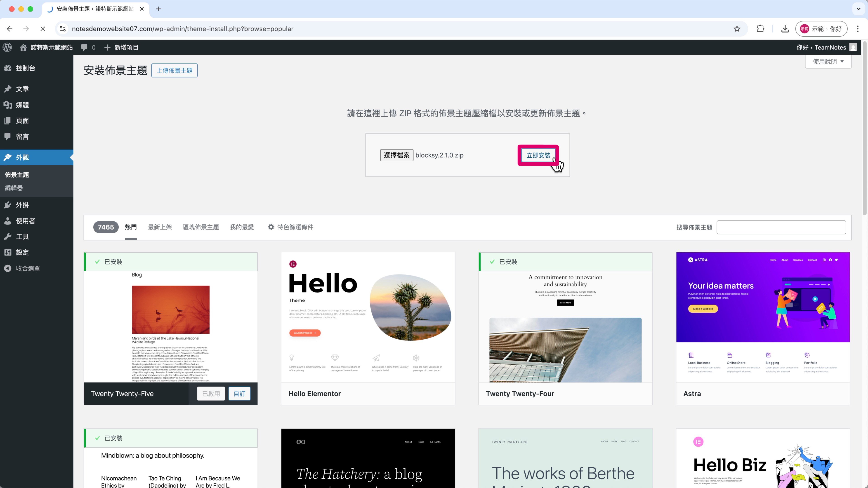Bookmark page with the star icon
This screenshot has width=868, height=488.
(x=737, y=29)
